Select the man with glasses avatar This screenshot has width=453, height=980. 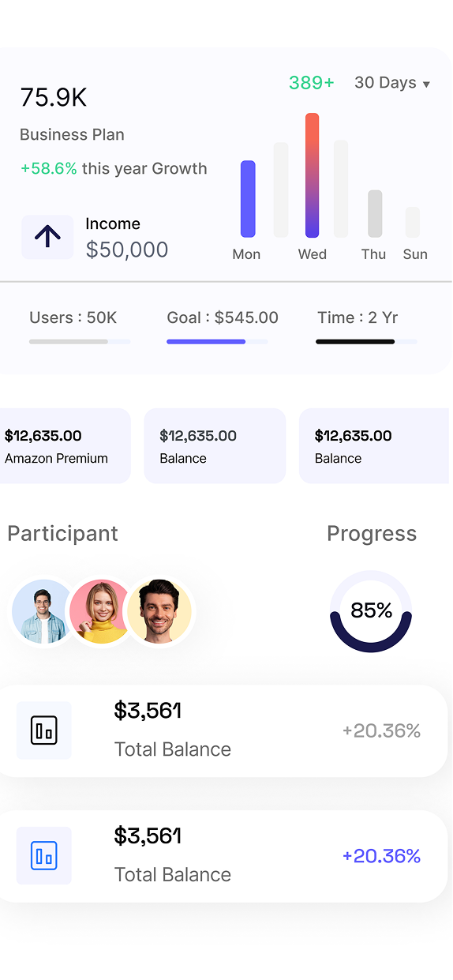click(42, 611)
